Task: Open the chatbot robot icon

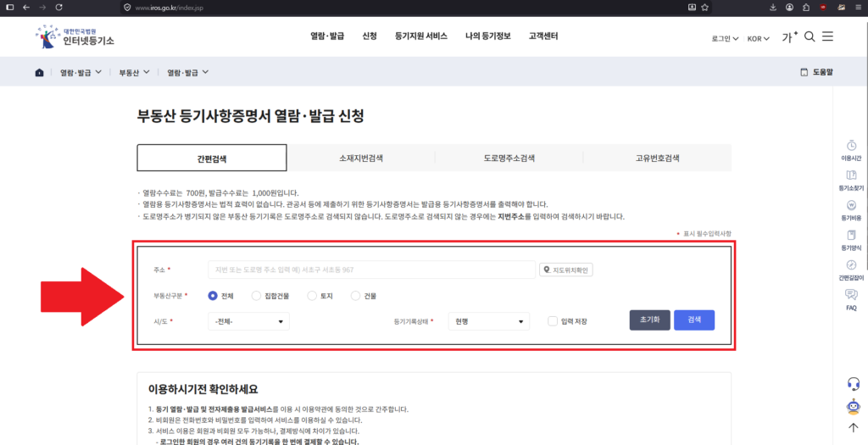Action: point(854,407)
